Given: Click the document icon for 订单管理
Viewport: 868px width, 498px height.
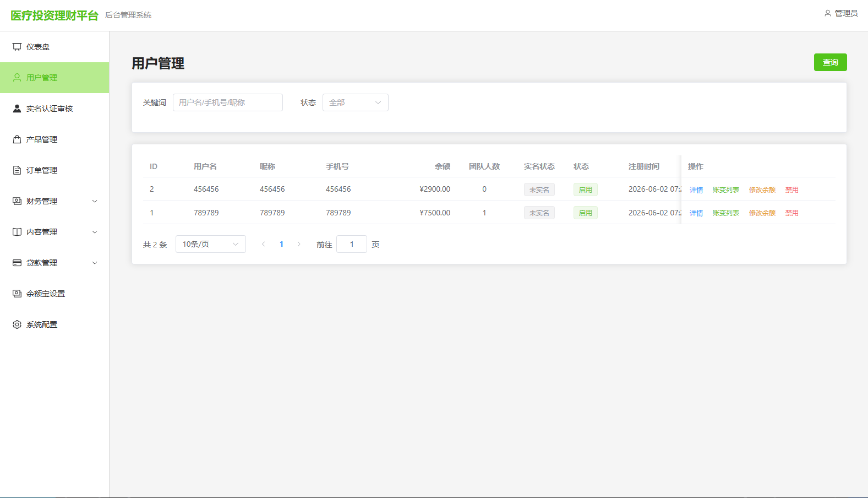Looking at the screenshot, I should click(x=17, y=170).
